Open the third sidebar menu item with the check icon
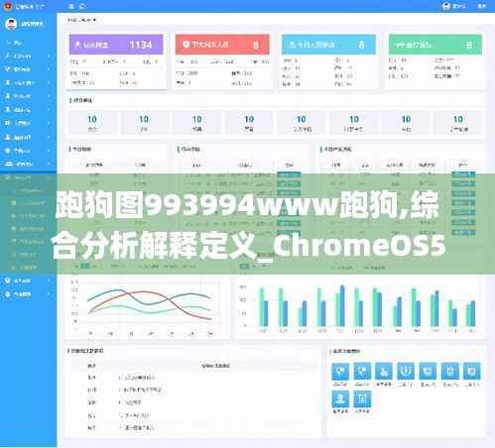The image size is (495, 448). tap(28, 69)
